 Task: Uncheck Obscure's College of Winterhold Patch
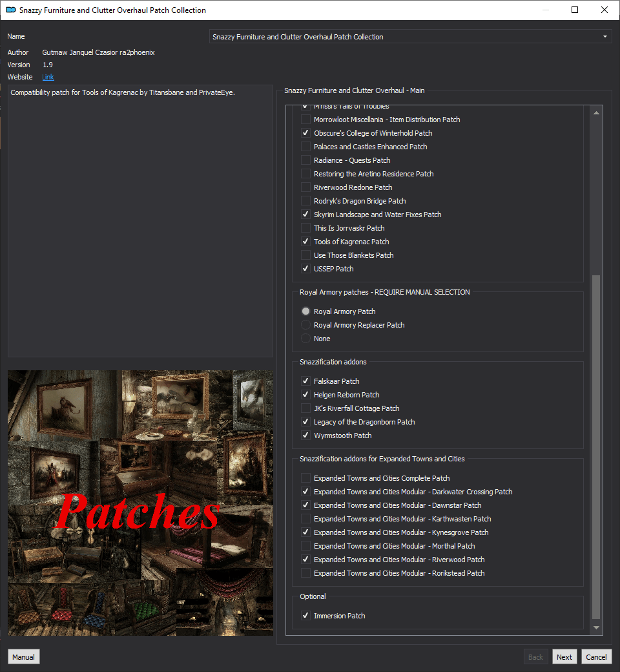tap(305, 133)
